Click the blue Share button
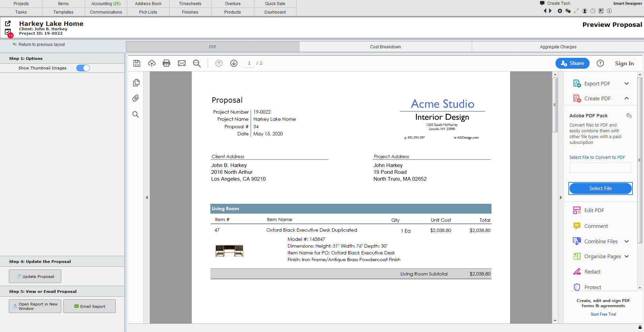The width and height of the screenshot is (644, 332). [x=573, y=63]
